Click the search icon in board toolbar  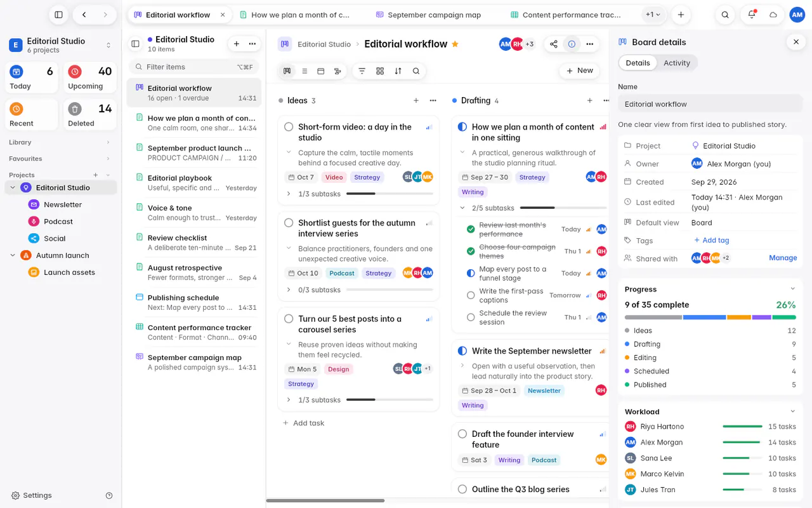(x=416, y=71)
